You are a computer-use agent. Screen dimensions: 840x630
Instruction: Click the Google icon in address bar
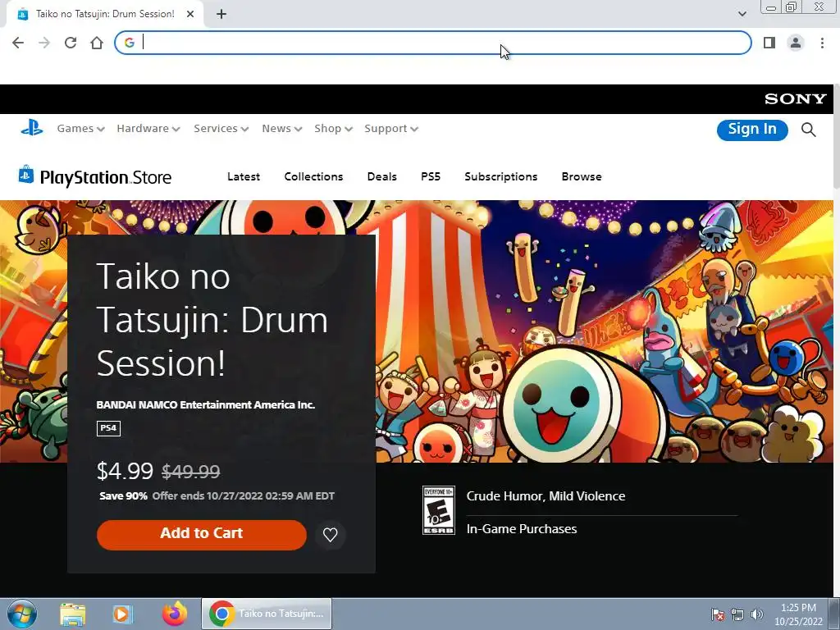(129, 43)
